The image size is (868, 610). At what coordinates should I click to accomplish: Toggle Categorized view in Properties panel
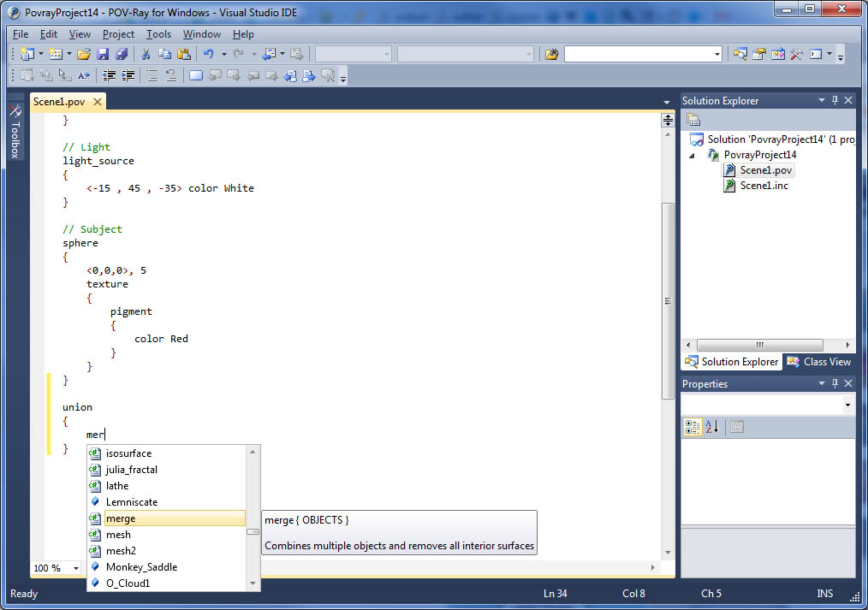coord(694,427)
